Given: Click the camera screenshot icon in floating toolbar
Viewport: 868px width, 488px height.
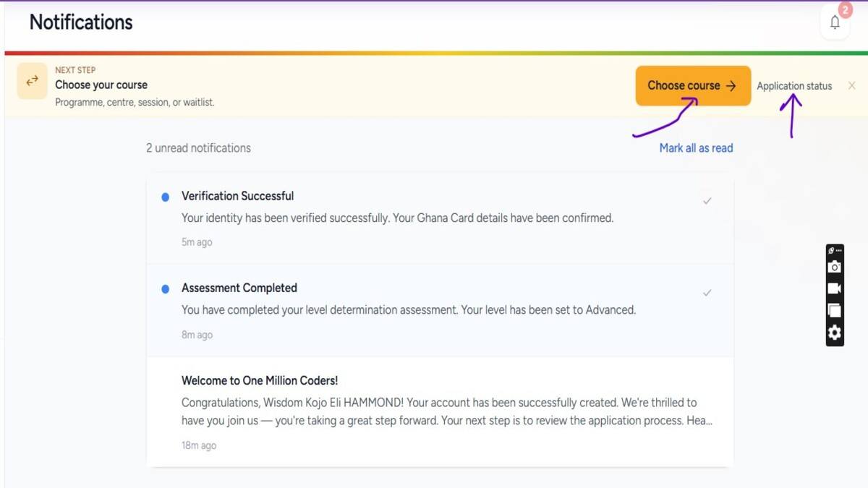Looking at the screenshot, I should [x=835, y=267].
